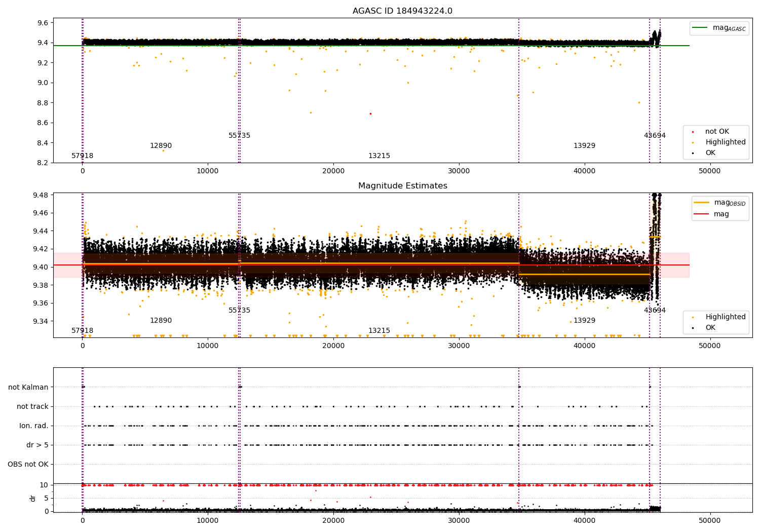Click y-tick 9.44 on the middle plot
Screen dimensions: 760x532
(x=41, y=231)
